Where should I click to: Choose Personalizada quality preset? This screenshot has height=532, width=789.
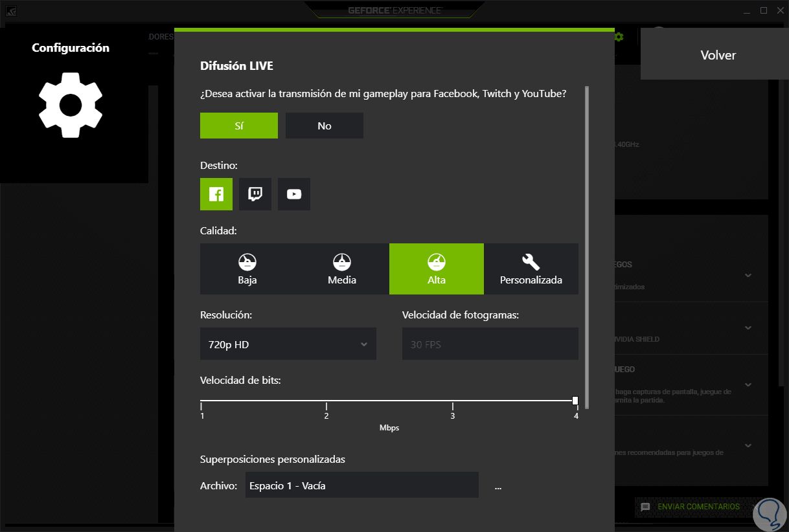coord(531,269)
